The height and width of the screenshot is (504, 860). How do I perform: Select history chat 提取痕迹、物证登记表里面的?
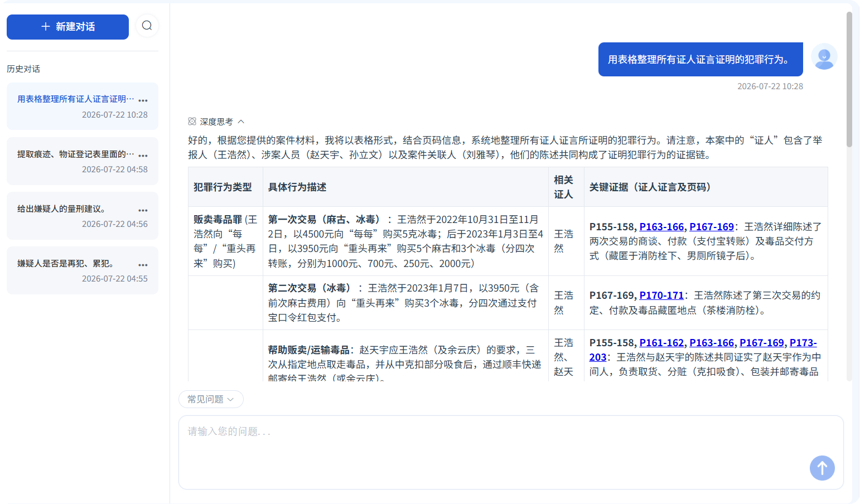point(83,161)
